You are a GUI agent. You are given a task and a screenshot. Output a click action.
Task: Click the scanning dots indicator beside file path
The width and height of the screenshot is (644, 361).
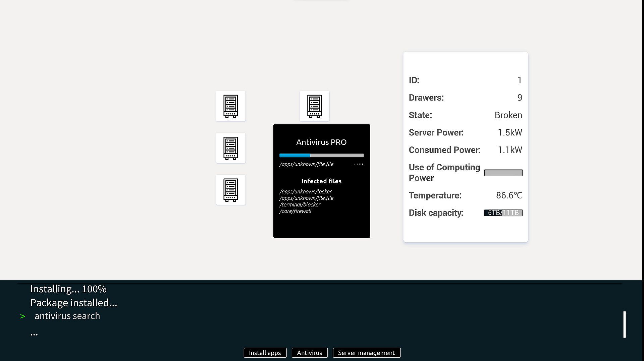click(x=358, y=164)
